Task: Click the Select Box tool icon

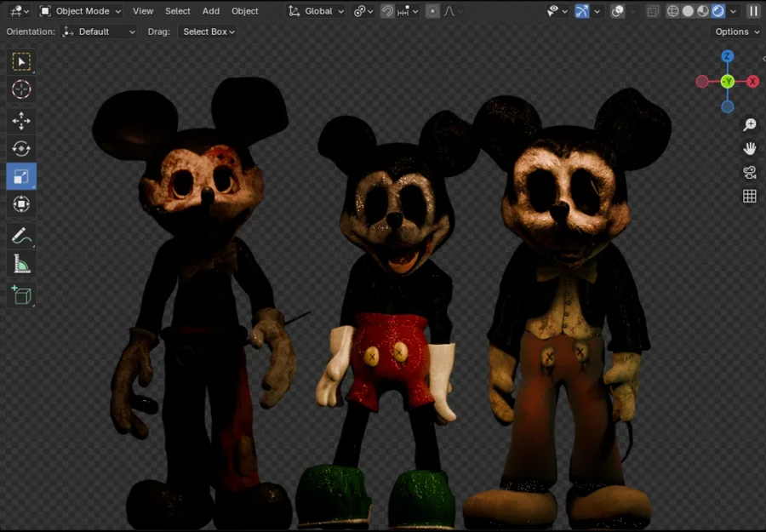Action: (21, 61)
